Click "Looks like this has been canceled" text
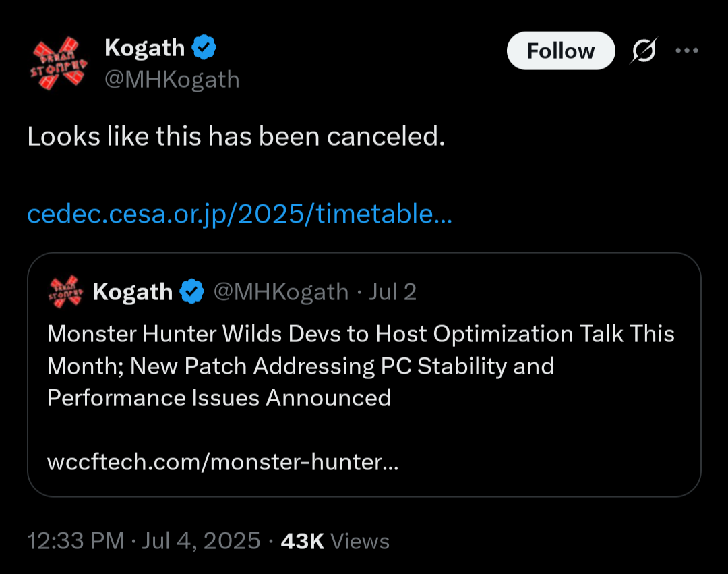 [x=236, y=136]
